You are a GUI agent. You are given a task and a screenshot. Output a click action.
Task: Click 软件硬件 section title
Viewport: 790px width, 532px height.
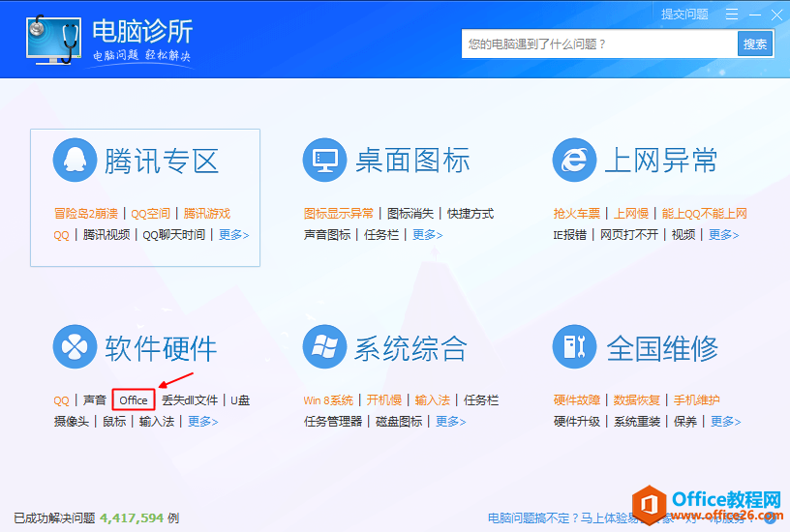(162, 348)
